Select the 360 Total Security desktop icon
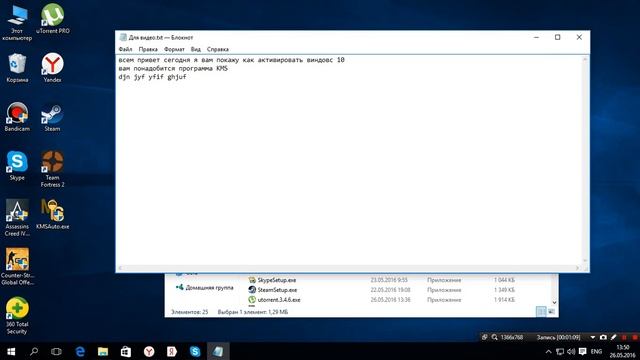The width and height of the screenshot is (640, 360). (x=17, y=316)
